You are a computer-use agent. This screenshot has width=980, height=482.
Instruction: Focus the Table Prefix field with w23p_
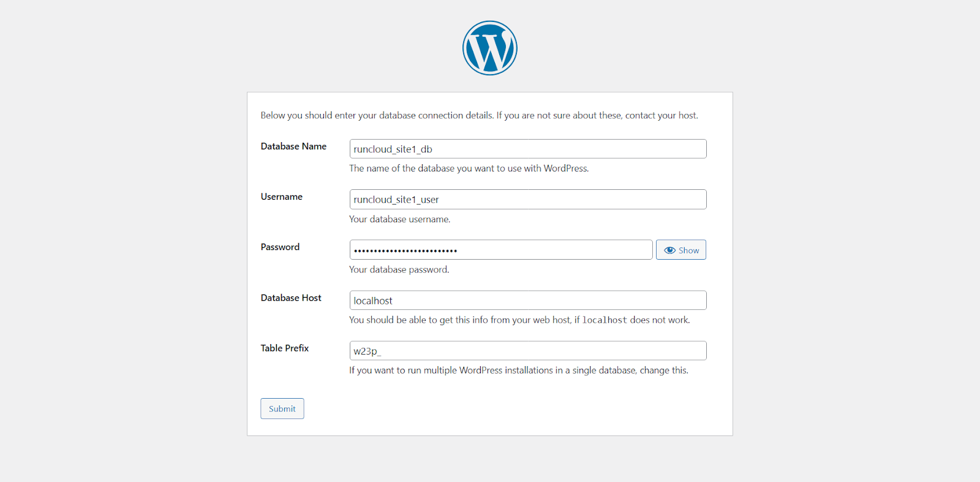527,351
